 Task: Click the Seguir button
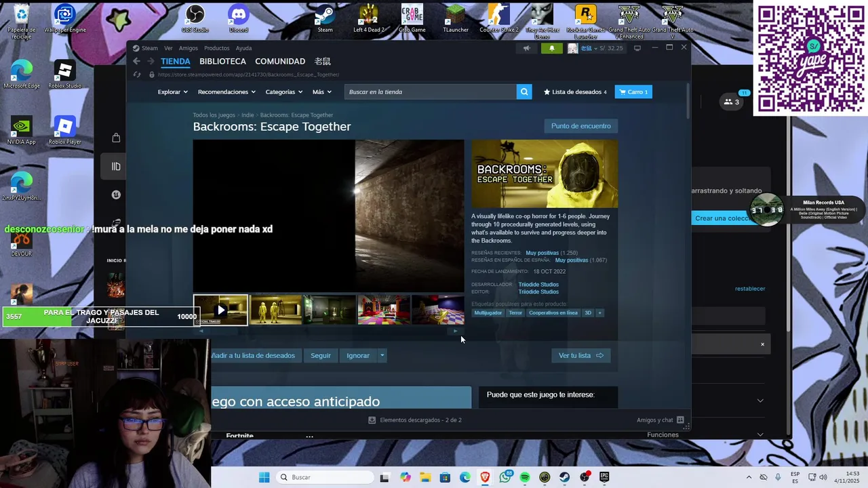coord(321,355)
